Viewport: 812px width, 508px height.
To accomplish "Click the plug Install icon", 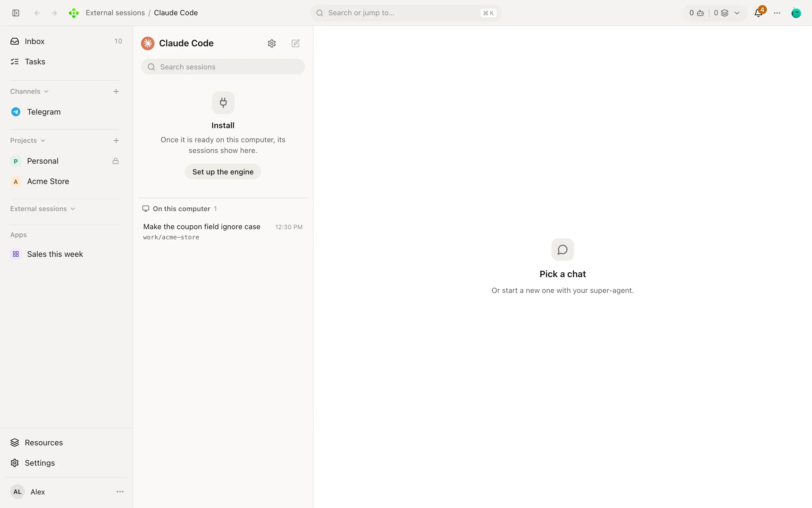I will click(223, 102).
